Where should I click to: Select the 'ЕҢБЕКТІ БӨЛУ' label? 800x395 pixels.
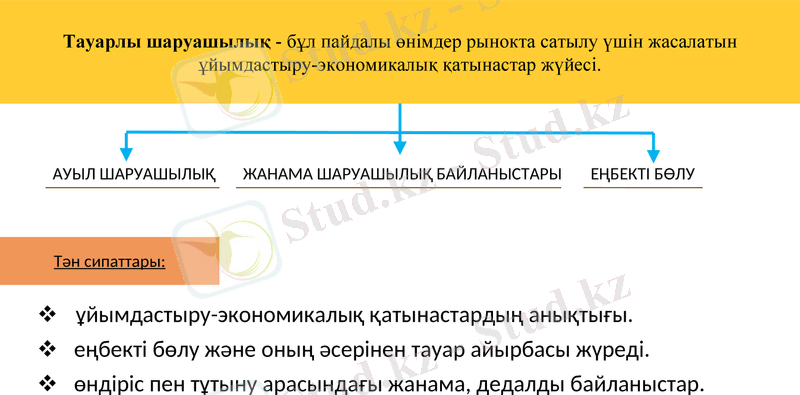point(643,175)
